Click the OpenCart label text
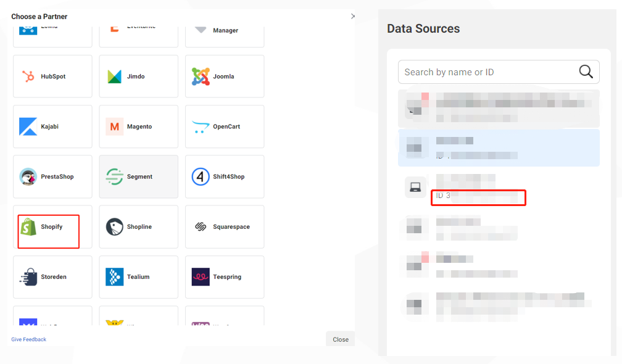Screen dimensions: 622x364 click(226, 126)
